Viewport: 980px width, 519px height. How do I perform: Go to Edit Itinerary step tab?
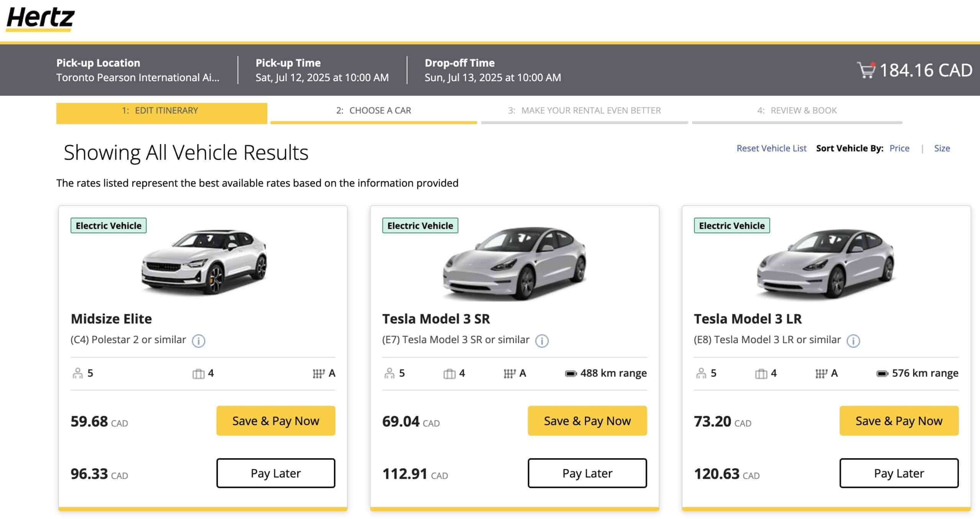[162, 111]
